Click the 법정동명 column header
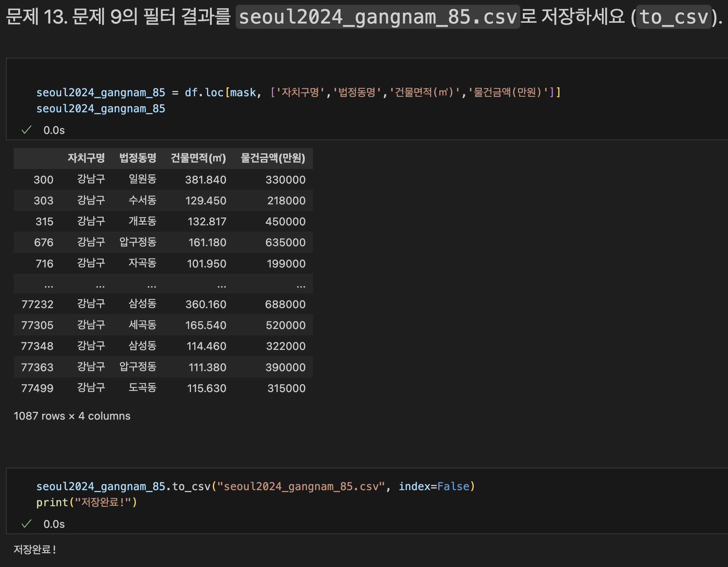Image resolution: width=728 pixels, height=567 pixels. coord(138,158)
